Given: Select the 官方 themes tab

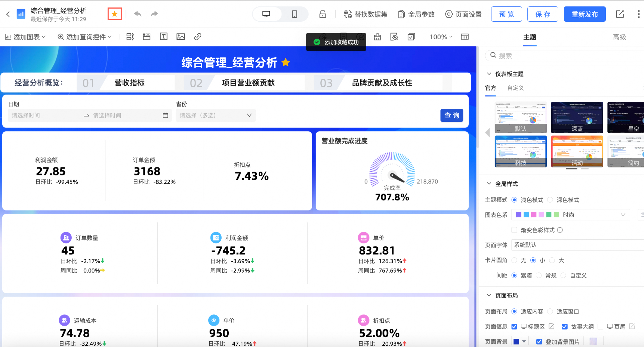Looking at the screenshot, I should click(490, 88).
